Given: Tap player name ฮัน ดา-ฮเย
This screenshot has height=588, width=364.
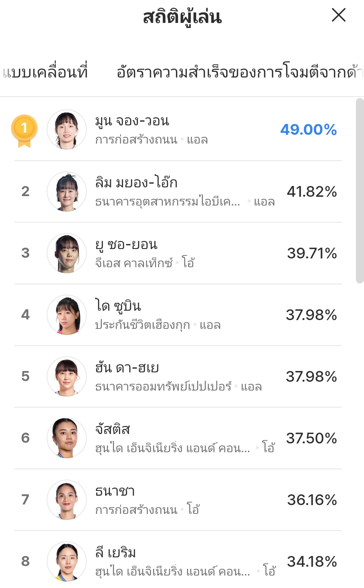Looking at the screenshot, I should (x=127, y=368).
